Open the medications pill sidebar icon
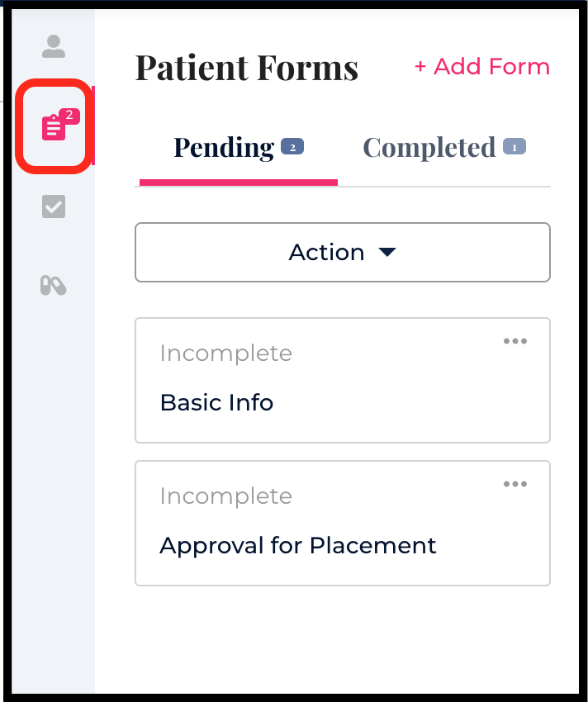Screen dimensions: 588x702 pyautogui.click(x=54, y=286)
